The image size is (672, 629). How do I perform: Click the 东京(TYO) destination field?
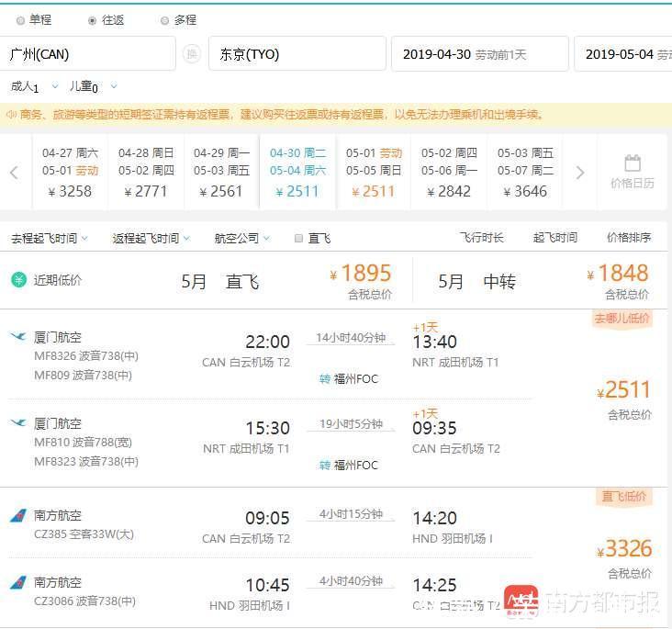pos(297,54)
